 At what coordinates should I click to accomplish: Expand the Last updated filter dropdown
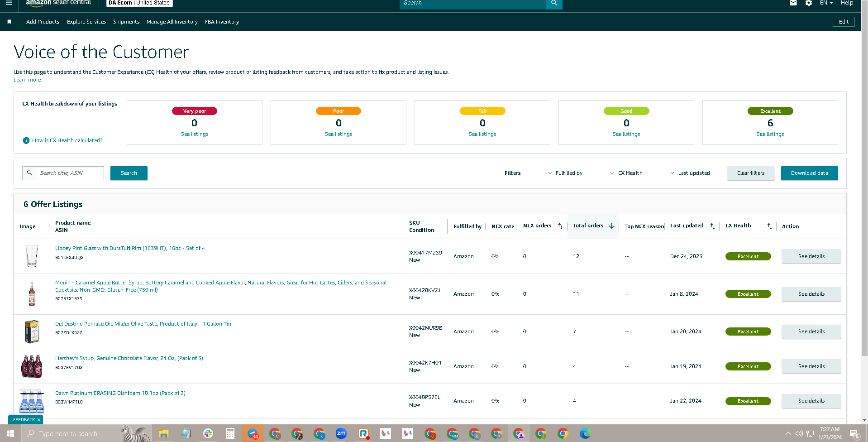(690, 173)
